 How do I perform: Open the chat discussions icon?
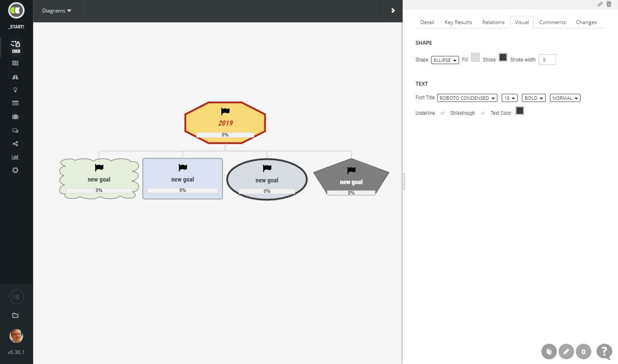click(15, 130)
